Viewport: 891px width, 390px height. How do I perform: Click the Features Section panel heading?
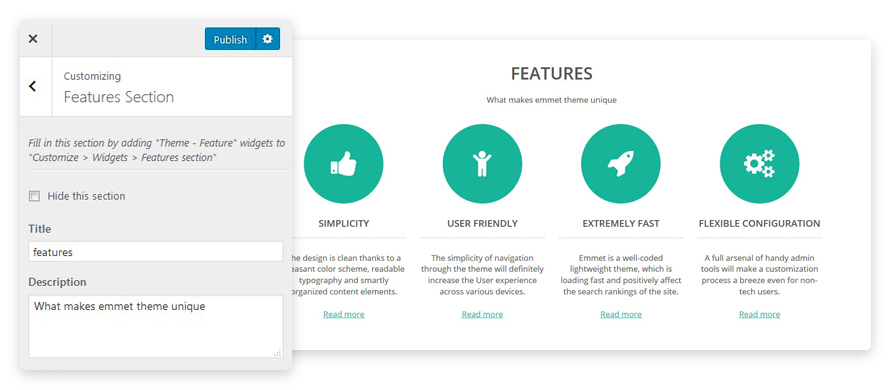(x=119, y=97)
